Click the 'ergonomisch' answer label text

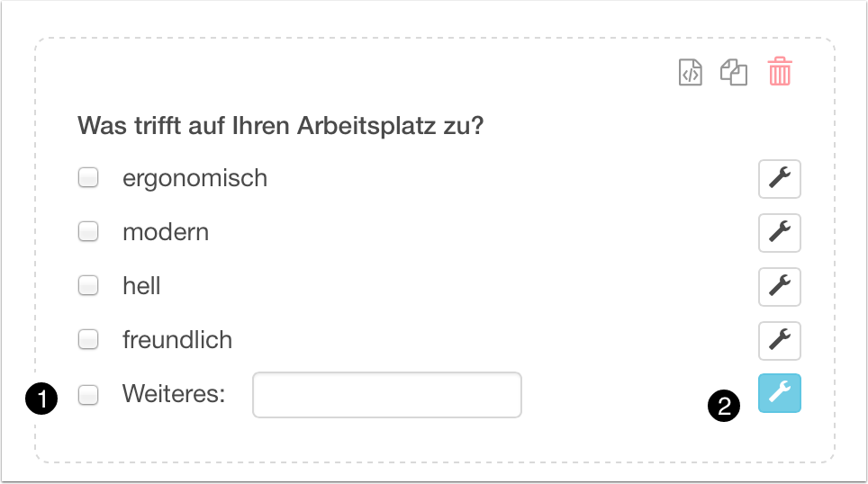[194, 178]
